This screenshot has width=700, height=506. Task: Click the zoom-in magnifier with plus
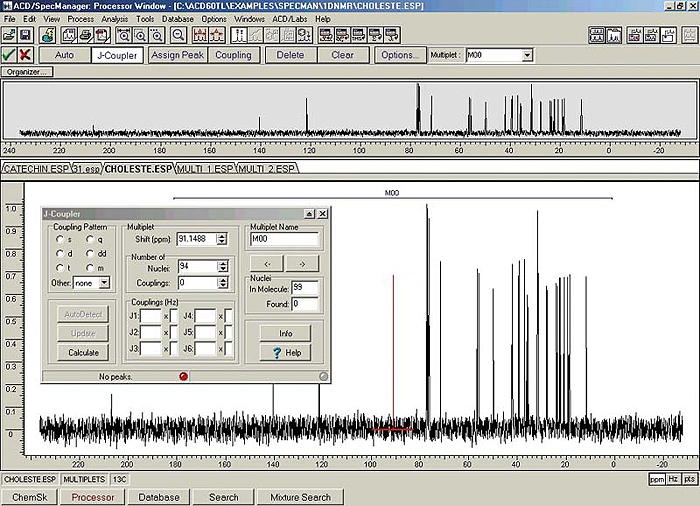(140, 35)
